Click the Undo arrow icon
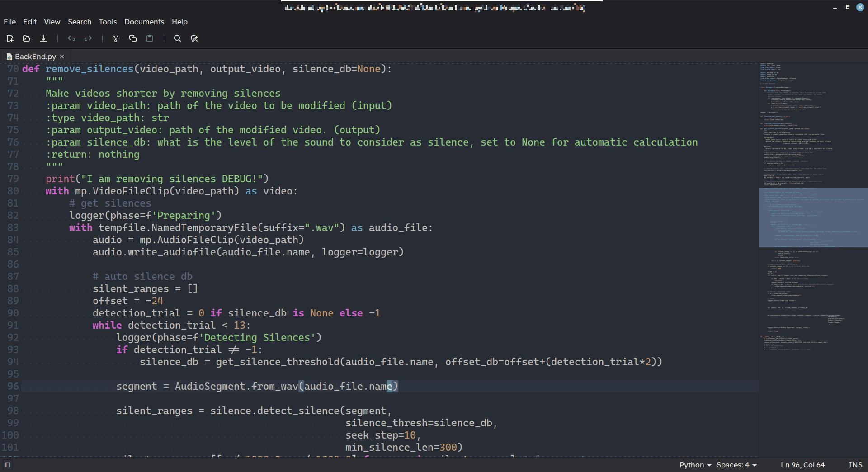The width and height of the screenshot is (868, 472). click(x=71, y=38)
